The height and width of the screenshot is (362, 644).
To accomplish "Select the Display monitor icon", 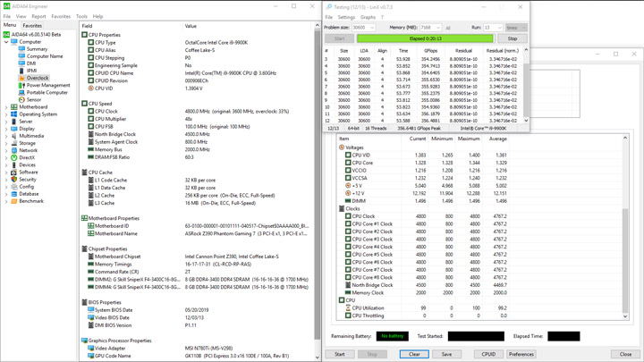I will (14, 129).
